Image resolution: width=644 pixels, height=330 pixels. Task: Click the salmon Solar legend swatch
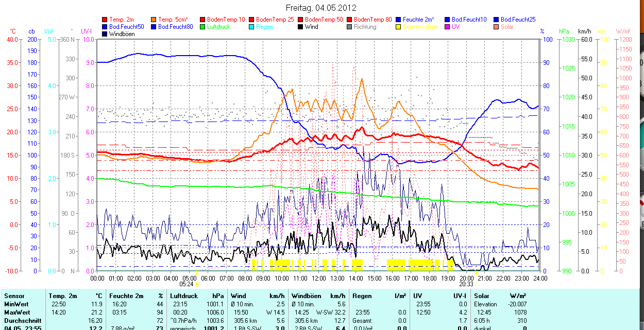pos(496,27)
